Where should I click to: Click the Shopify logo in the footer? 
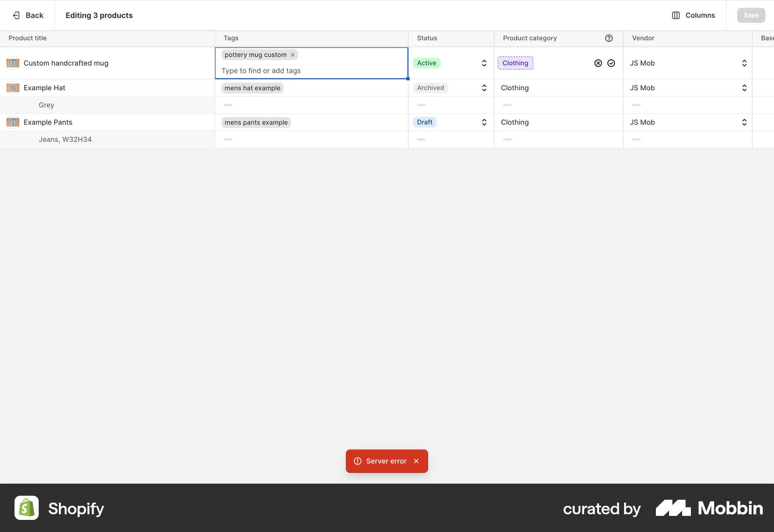click(x=26, y=508)
